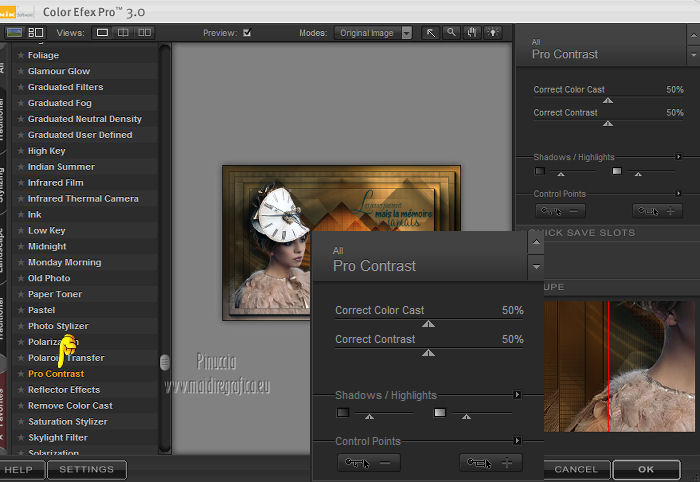700x482 pixels.
Task: Select the Pro Contrast filter
Action: 56,374
